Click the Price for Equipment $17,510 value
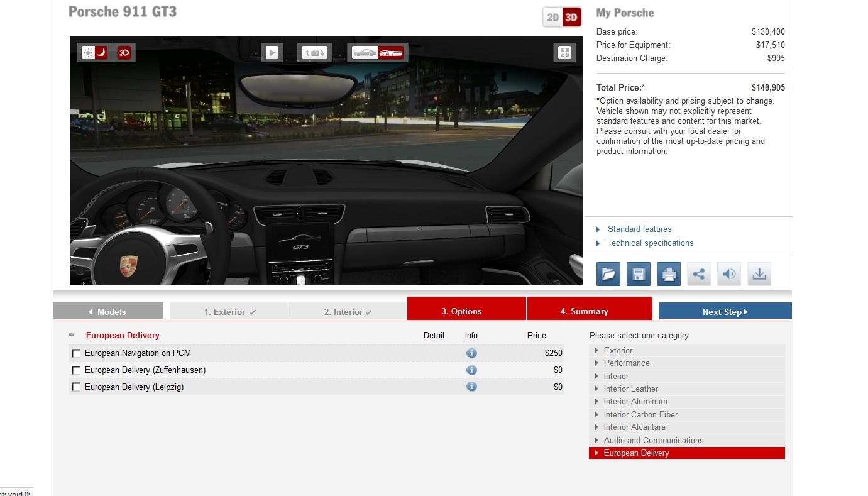The image size is (868, 496). 771,45
